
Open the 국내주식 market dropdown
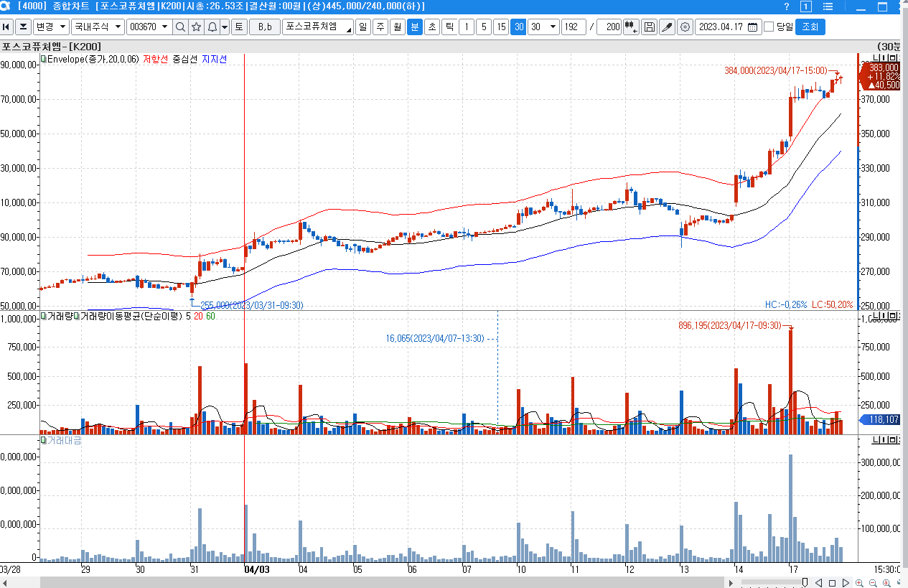click(98, 27)
